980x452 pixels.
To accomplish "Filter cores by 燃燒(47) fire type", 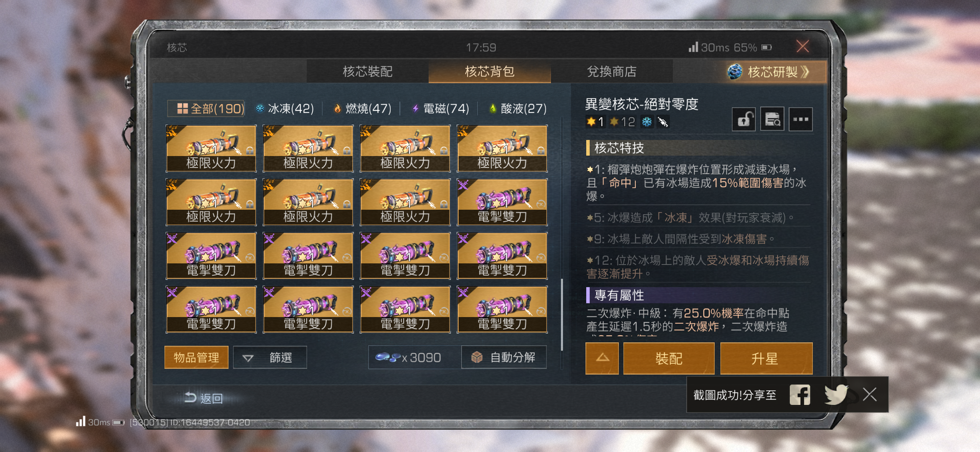I will pos(362,109).
